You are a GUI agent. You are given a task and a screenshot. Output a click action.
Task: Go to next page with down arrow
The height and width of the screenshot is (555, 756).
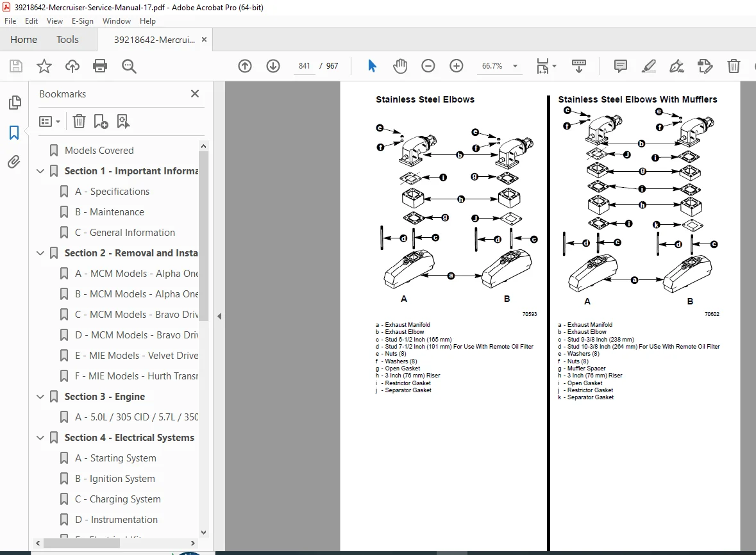point(273,66)
